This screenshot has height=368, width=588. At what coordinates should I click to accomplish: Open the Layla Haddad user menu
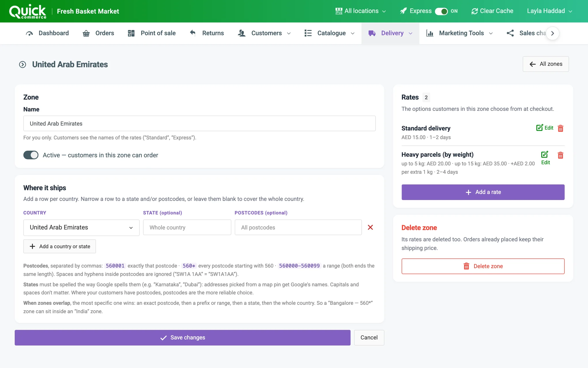[x=549, y=11]
